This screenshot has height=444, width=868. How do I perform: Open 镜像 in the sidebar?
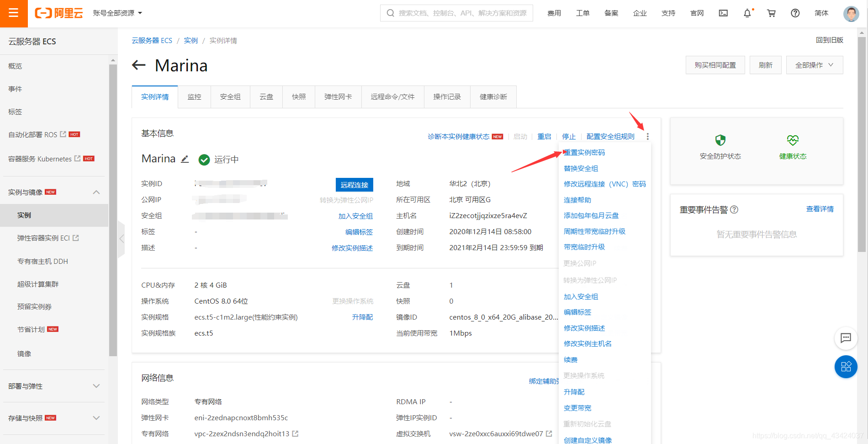tap(24, 353)
